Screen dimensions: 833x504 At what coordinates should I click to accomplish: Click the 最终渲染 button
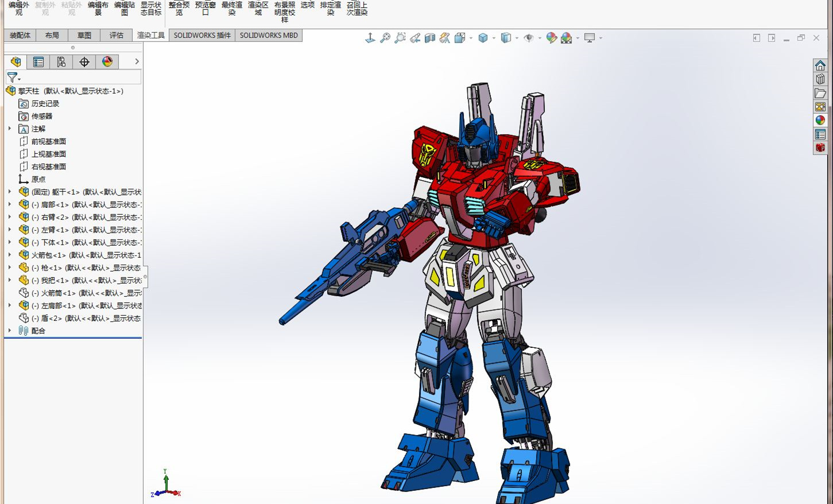[231, 9]
